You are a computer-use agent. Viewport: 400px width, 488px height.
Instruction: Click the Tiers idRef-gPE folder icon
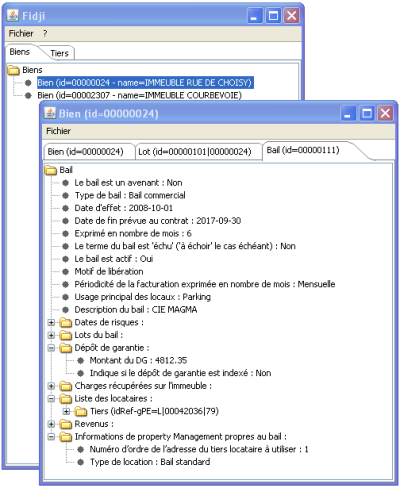(x=81, y=412)
